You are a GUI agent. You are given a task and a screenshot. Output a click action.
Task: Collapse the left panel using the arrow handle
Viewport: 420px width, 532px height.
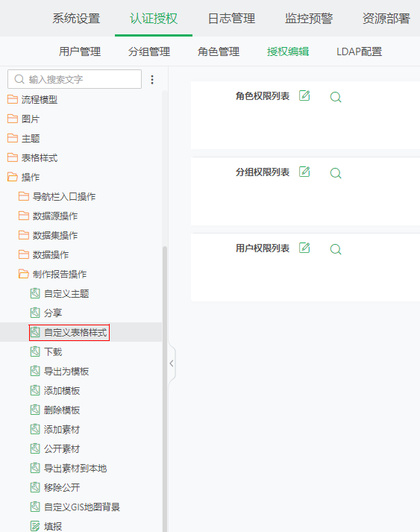pos(172,363)
